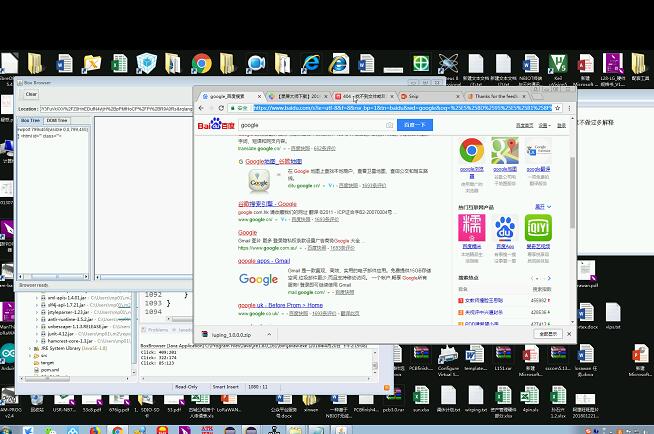Select the html node in Box Tree

pos(41,135)
